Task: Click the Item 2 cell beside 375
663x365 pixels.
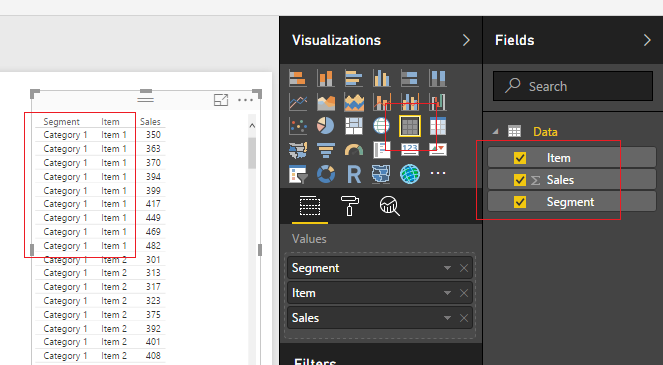Action: pos(114,315)
